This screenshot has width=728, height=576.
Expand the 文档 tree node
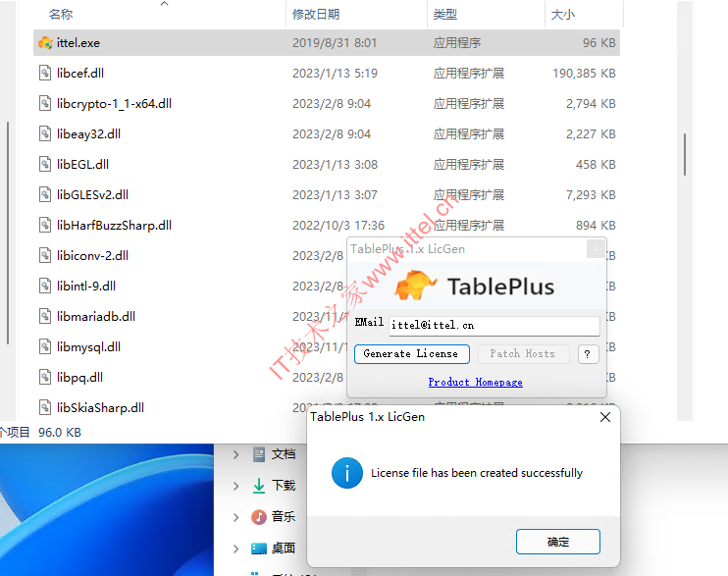(x=235, y=454)
